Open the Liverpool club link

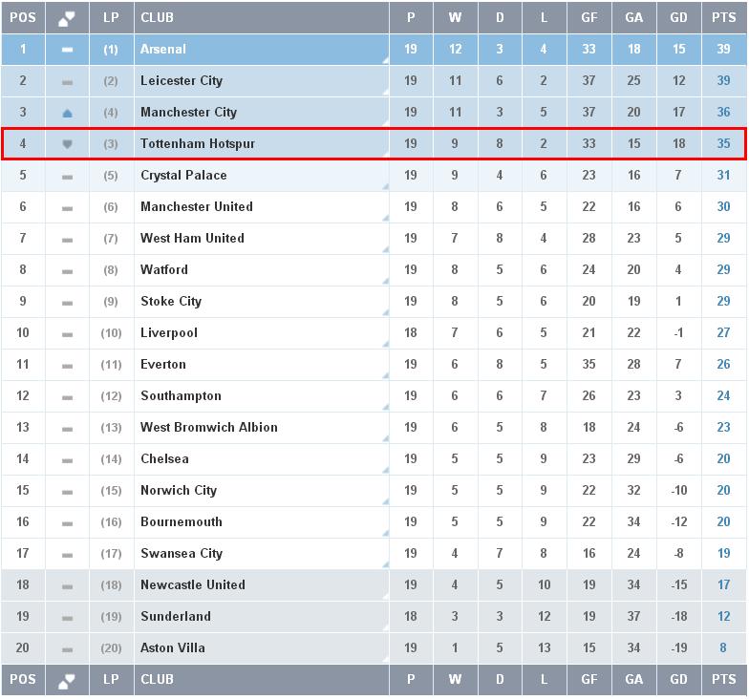click(x=169, y=333)
